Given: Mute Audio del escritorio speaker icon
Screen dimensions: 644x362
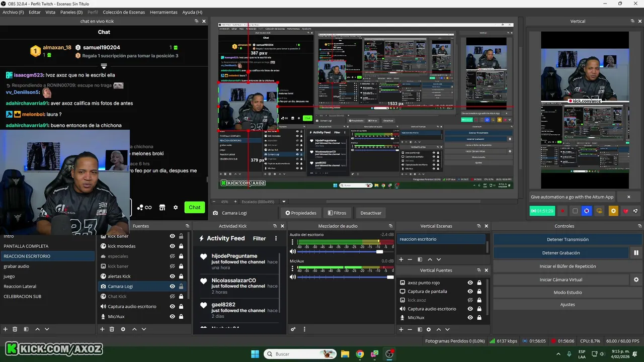Looking at the screenshot, I should point(293,251).
